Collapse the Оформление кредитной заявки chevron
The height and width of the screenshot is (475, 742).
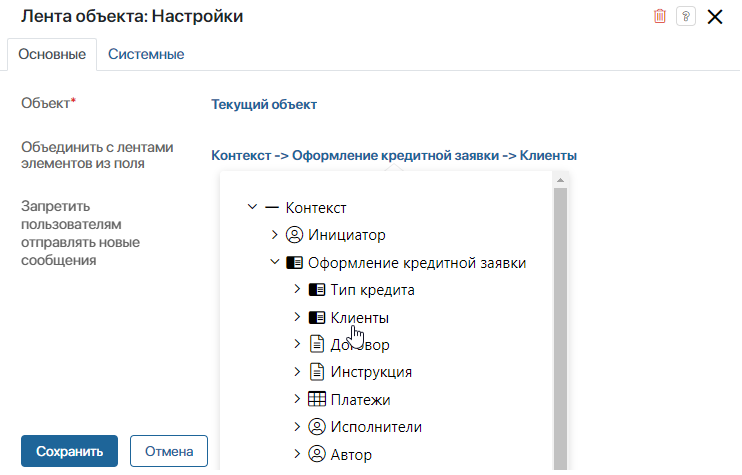coord(274,262)
